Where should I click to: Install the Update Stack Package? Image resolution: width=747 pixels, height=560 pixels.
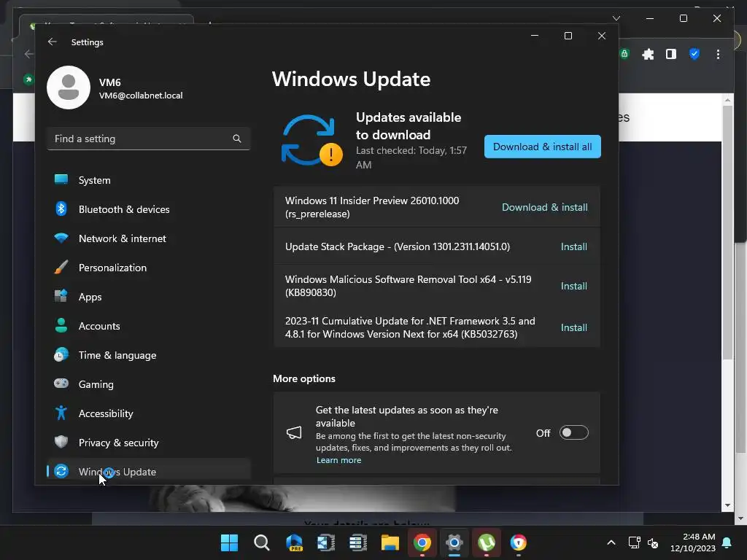[573, 246]
